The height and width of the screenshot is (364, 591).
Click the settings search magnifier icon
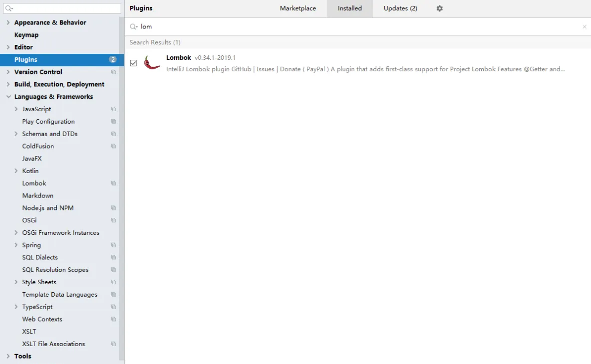click(9, 8)
